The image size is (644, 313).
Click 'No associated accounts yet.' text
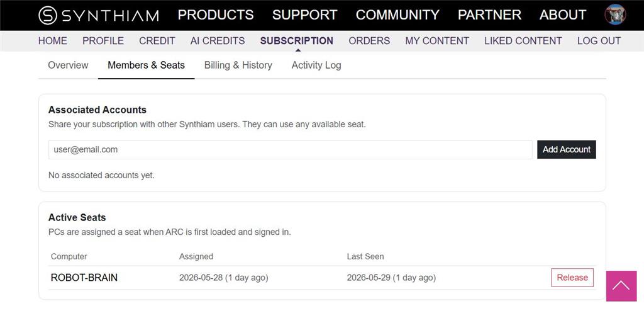tap(101, 175)
